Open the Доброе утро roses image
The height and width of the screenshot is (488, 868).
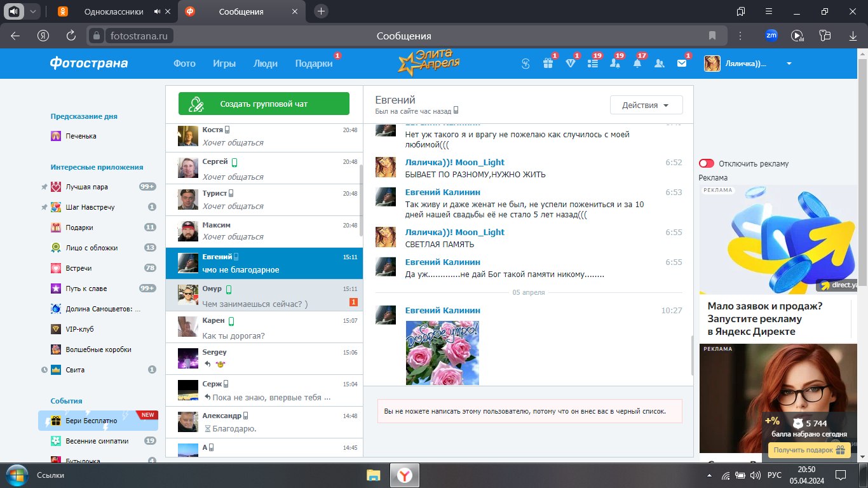(x=442, y=353)
